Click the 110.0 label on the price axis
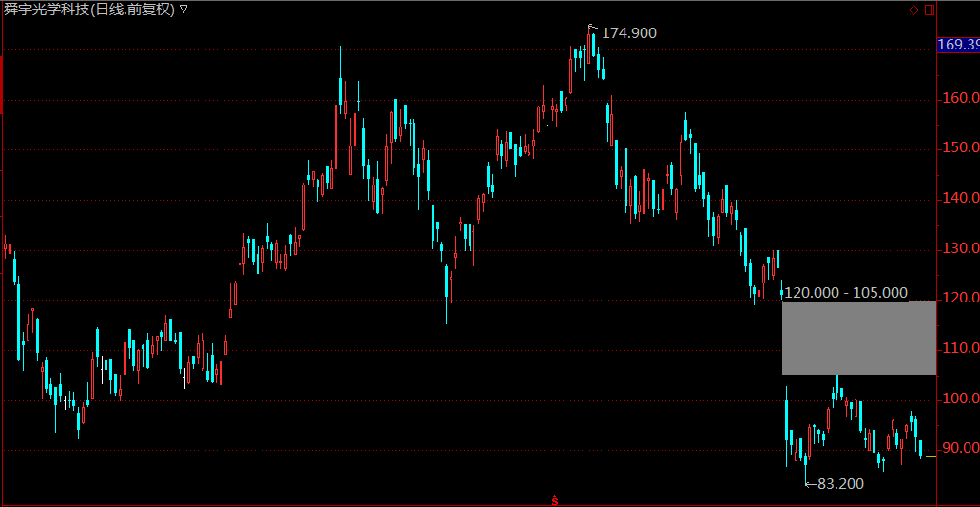 tap(960, 348)
